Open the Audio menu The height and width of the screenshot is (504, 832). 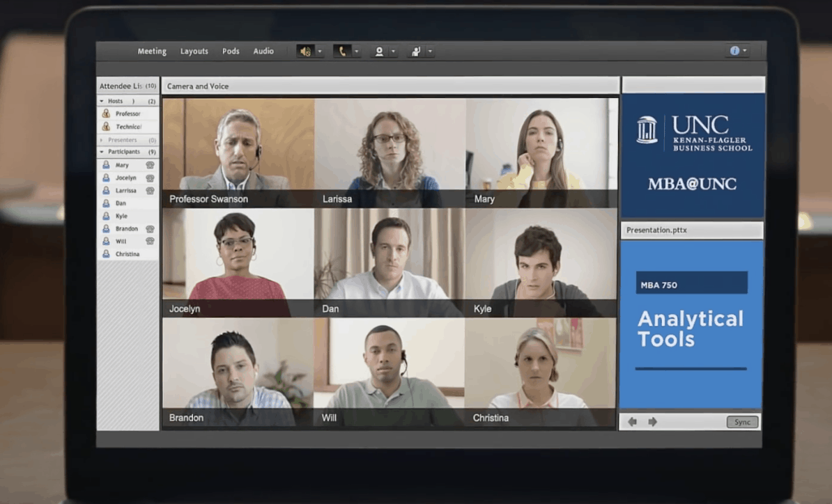click(263, 52)
